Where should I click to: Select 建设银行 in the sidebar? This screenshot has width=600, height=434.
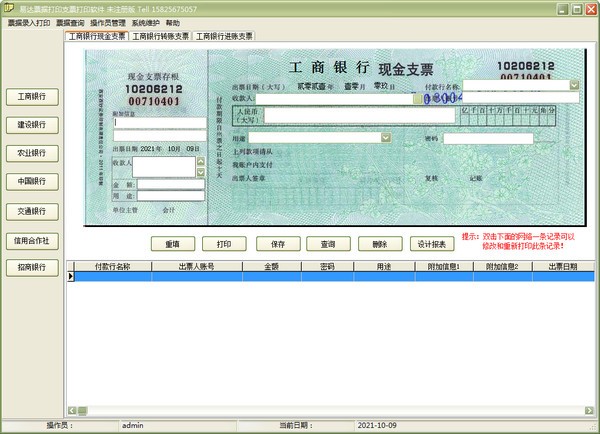tap(32, 125)
